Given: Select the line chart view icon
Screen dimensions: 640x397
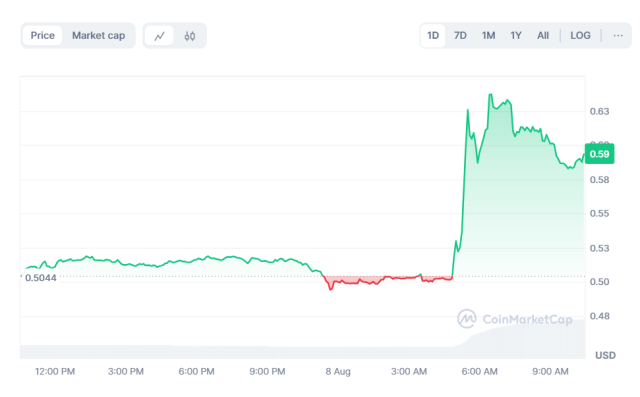Looking at the screenshot, I should 159,36.
